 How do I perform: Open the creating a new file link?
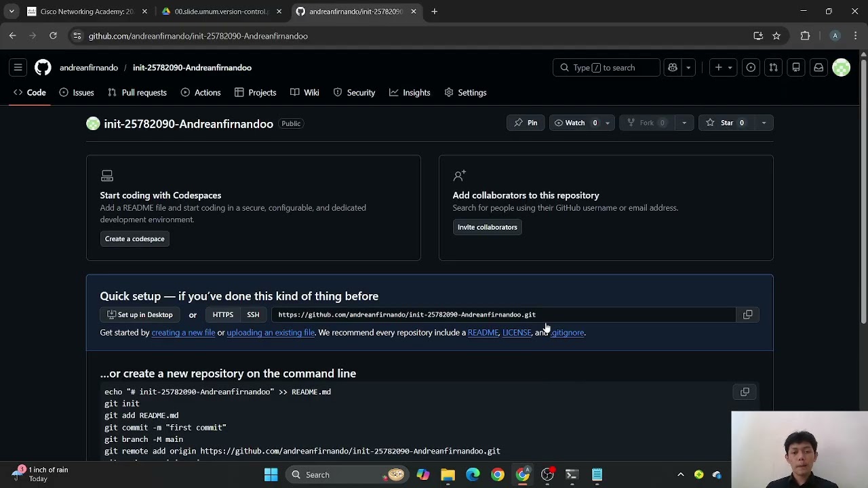[183, 333]
